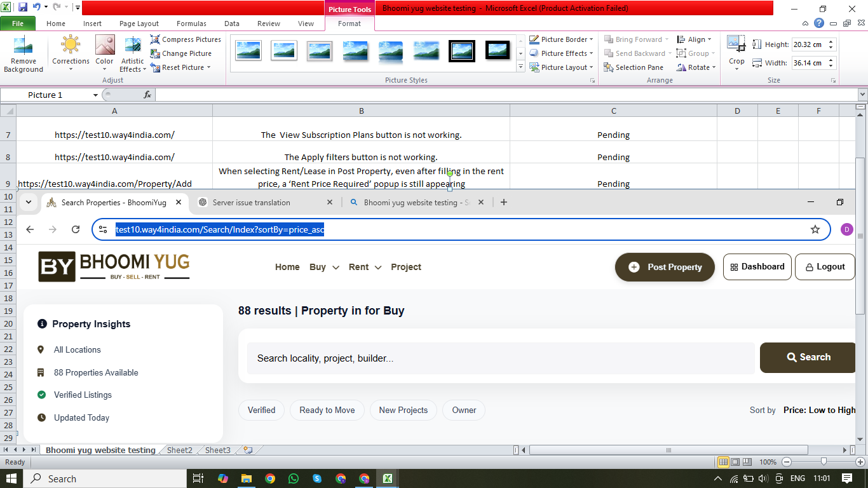This screenshot has height=488, width=868.
Task: Click the Crop tool icon
Action: (736, 45)
